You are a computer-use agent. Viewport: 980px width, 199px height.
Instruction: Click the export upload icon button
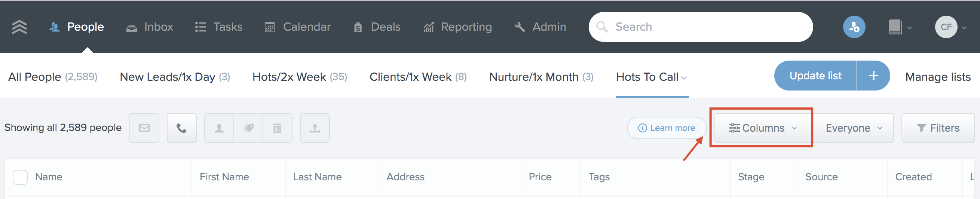pyautogui.click(x=315, y=128)
